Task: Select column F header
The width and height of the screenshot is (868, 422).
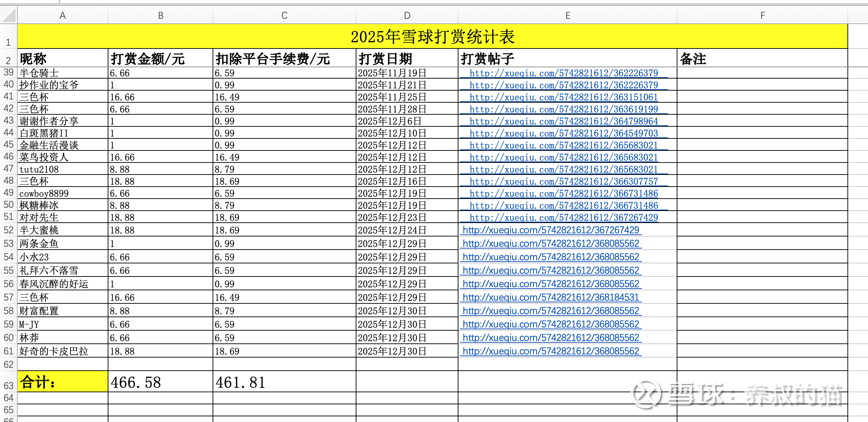Action: coord(762,16)
